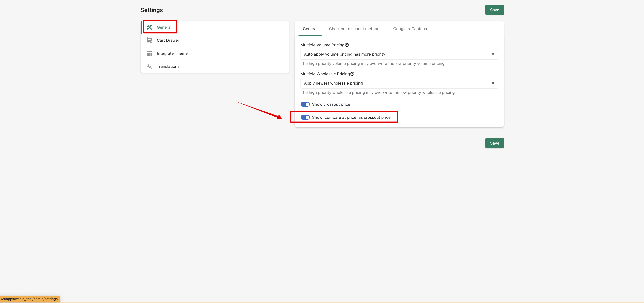Open General section in sidebar
Image resolution: width=644 pixels, height=303 pixels.
[215, 27]
